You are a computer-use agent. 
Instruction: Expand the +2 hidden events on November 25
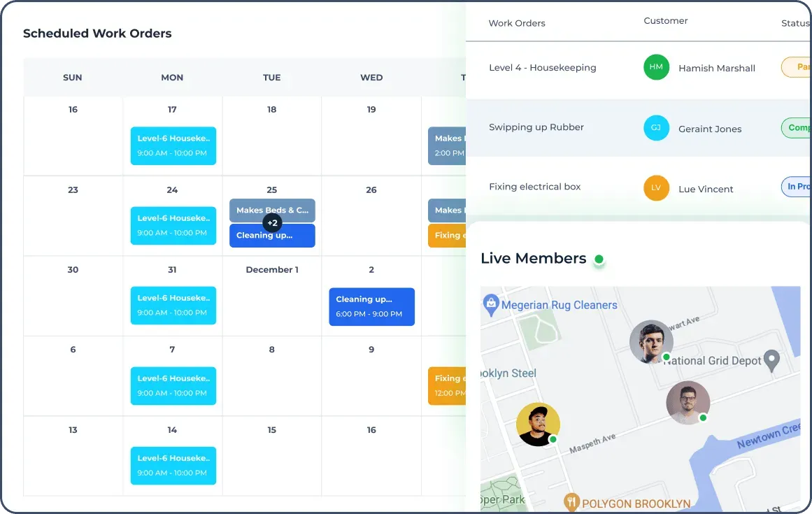point(272,222)
